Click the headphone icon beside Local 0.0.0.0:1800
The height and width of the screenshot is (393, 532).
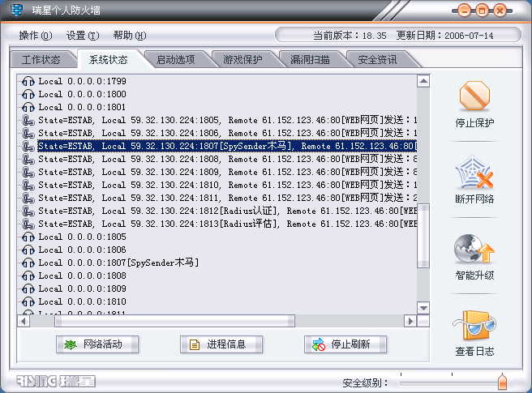tap(28, 94)
